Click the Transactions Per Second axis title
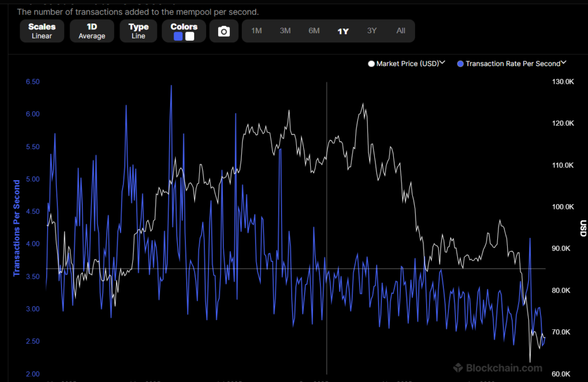This screenshot has width=588, height=382. [x=17, y=228]
